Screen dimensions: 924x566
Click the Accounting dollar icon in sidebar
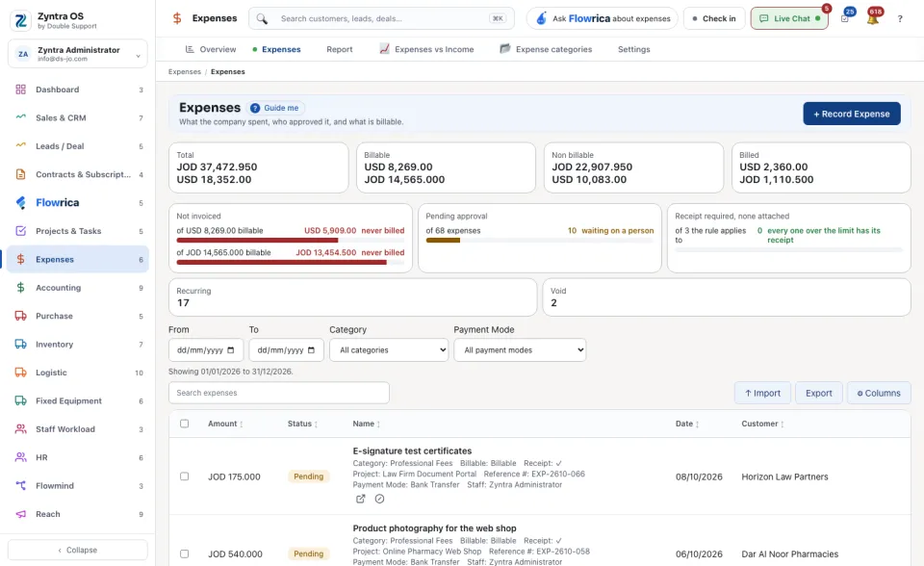(20, 288)
